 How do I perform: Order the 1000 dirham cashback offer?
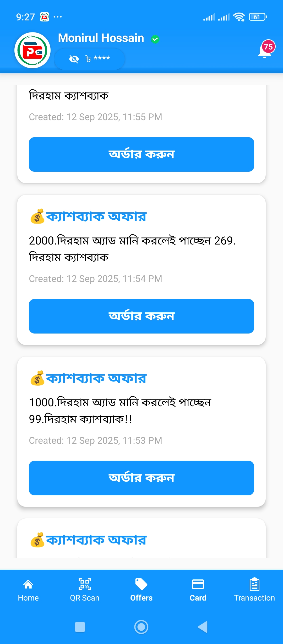click(x=141, y=478)
